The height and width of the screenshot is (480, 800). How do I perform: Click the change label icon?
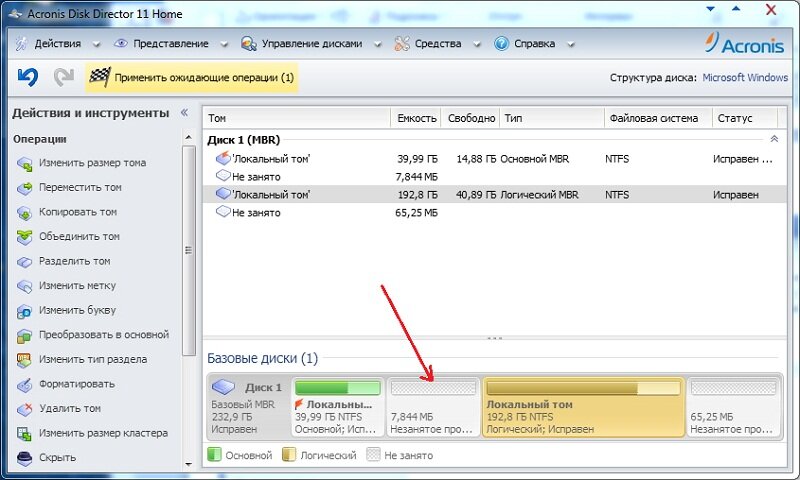tap(24, 286)
